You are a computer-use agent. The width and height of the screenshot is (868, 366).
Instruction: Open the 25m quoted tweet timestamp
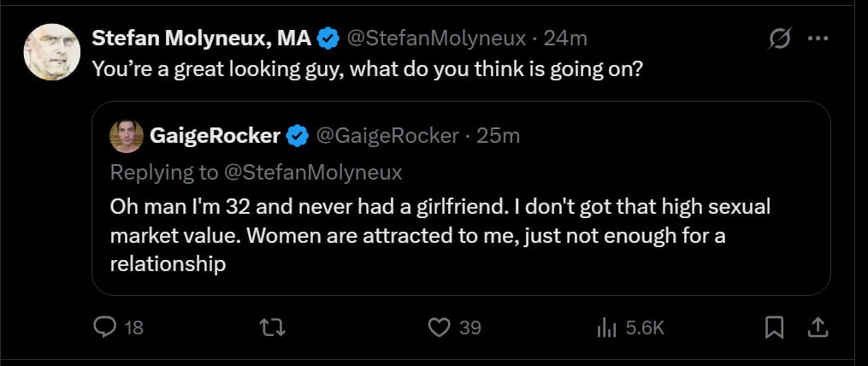499,136
